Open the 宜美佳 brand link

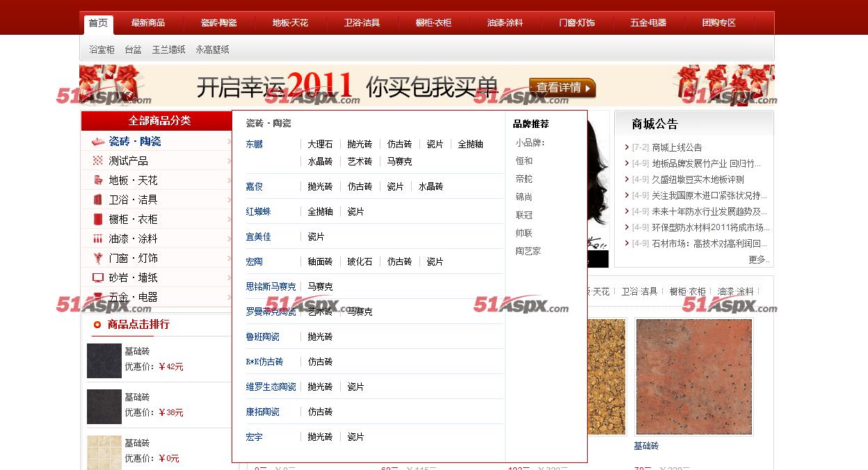259,236
